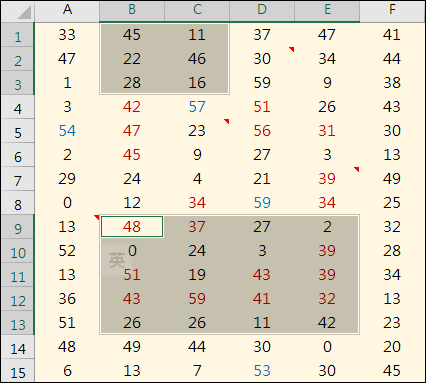This screenshot has height=383, width=426.
Task: Click cell C15 containing 7
Action: pos(197,371)
